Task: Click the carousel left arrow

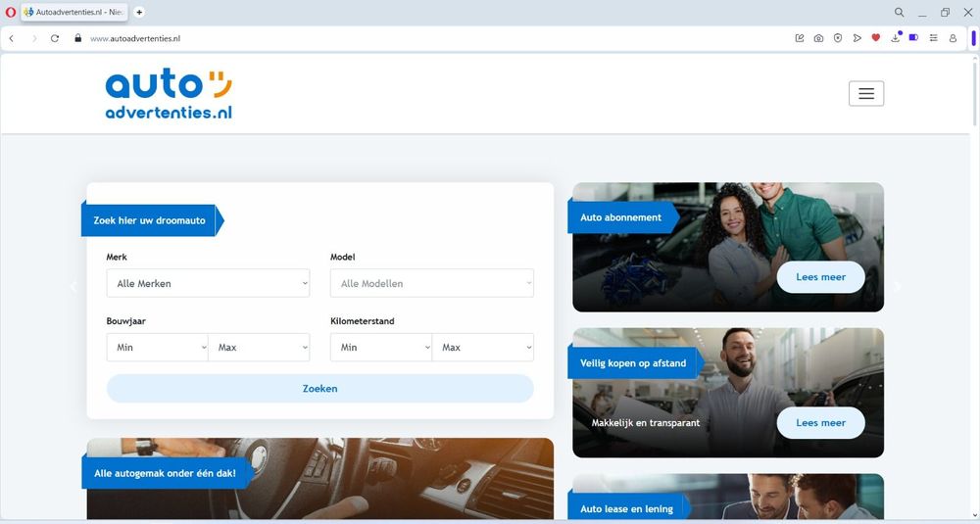Action: (73, 287)
